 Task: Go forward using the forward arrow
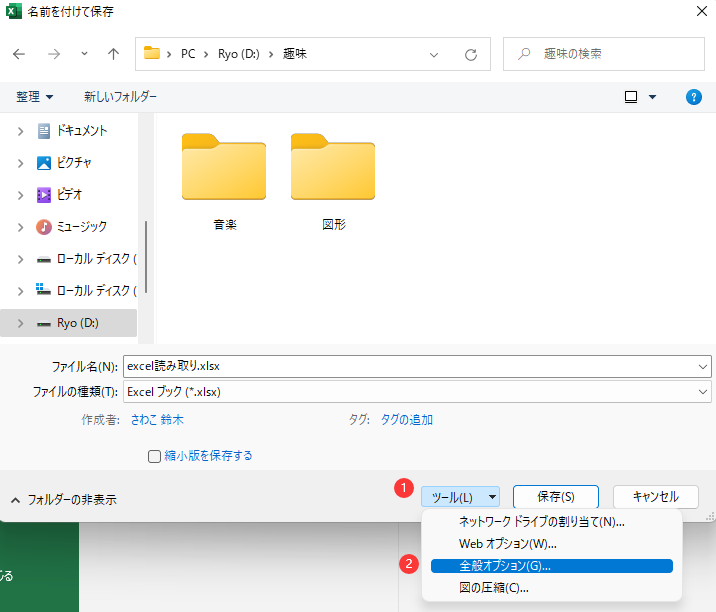54,54
